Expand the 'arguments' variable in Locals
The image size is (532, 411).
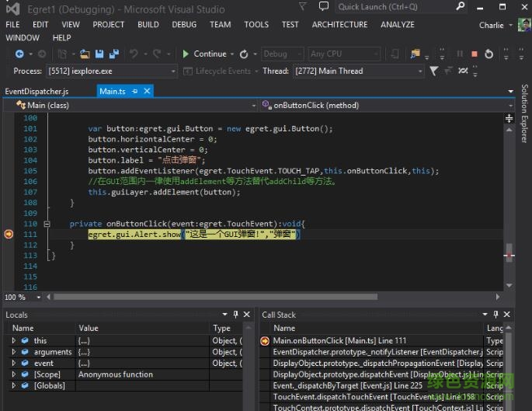[x=13, y=352]
